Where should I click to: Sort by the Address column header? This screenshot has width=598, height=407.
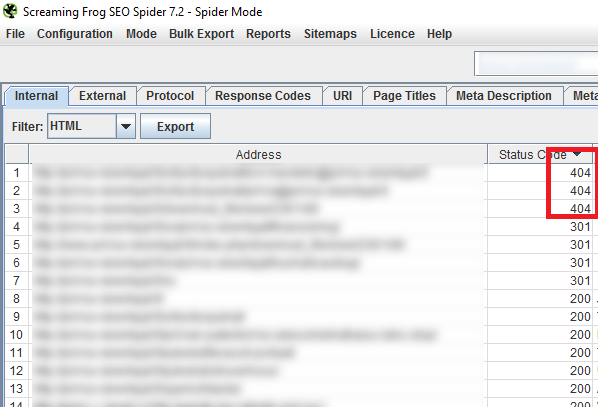258,154
